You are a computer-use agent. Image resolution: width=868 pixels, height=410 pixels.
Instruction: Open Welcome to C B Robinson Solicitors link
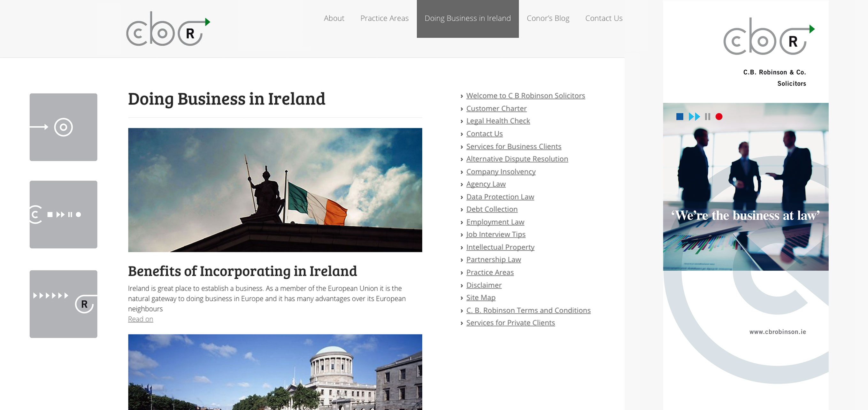[x=525, y=96]
